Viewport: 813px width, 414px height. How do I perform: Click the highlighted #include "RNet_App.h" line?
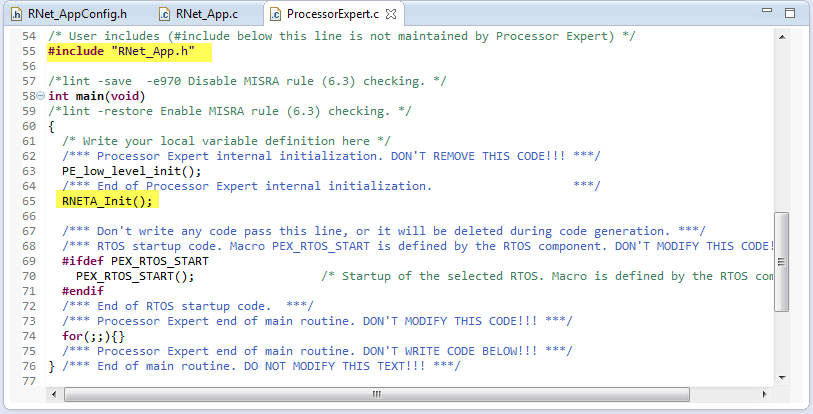tap(118, 51)
